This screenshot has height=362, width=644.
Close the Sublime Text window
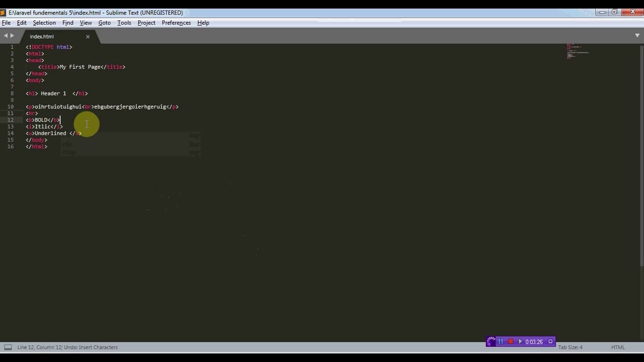tap(632, 12)
